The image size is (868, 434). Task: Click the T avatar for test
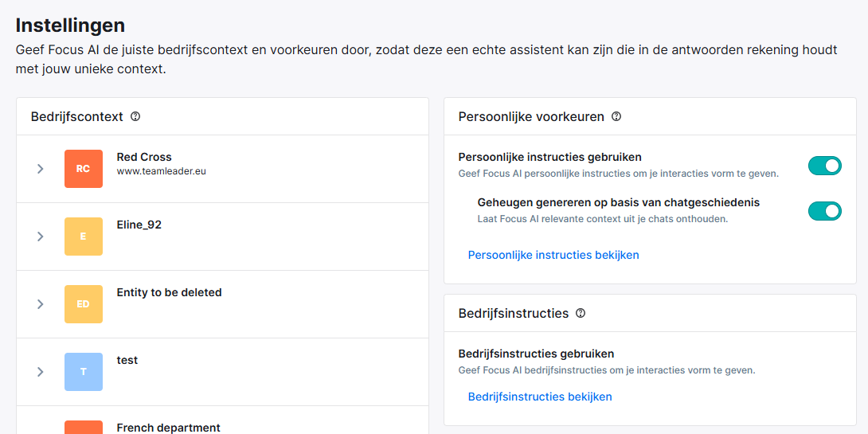pyautogui.click(x=84, y=371)
